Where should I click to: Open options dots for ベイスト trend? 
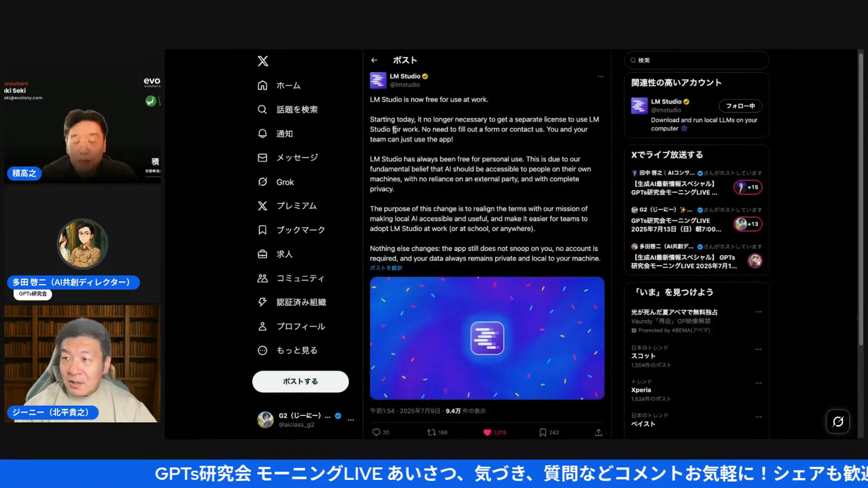point(758,417)
